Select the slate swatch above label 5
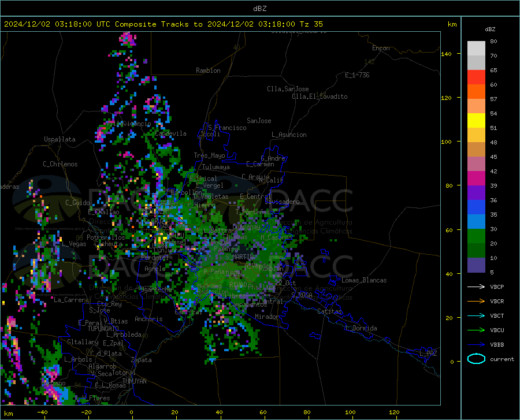This screenshot has height=420, width=520. [476, 265]
